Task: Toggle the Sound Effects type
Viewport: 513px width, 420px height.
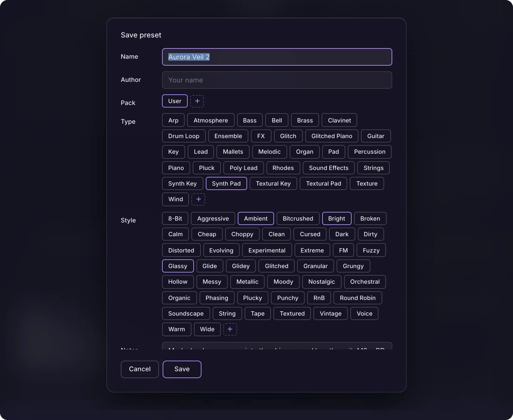Action: tap(328, 168)
